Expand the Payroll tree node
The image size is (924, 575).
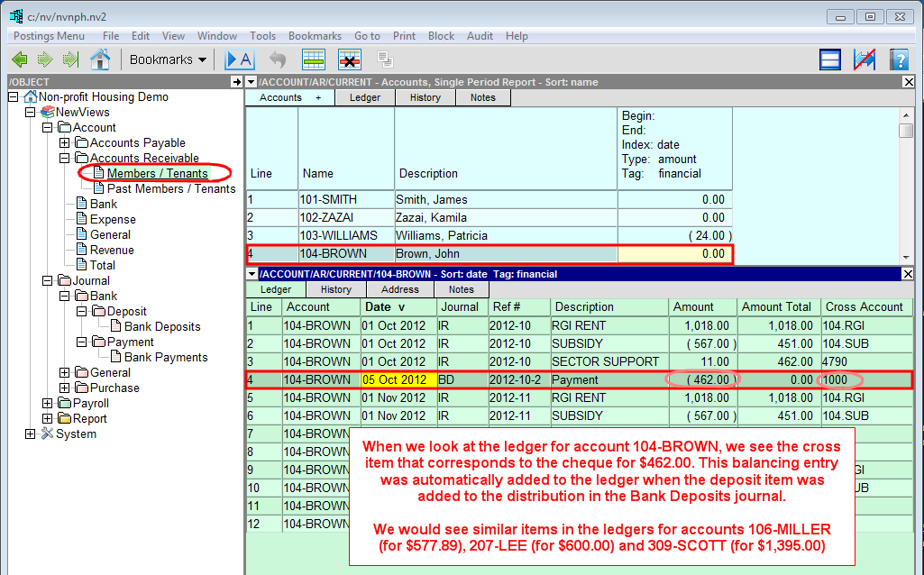click(x=48, y=404)
